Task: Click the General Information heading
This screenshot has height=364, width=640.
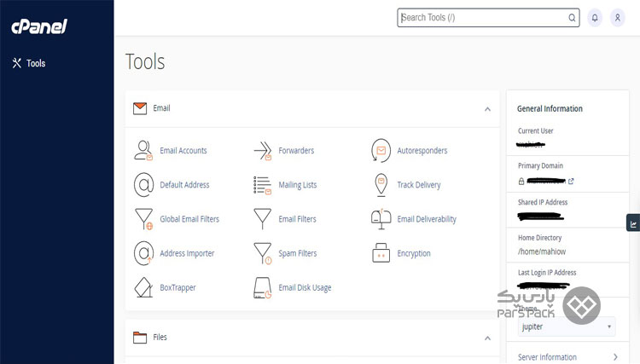Action: (x=550, y=108)
